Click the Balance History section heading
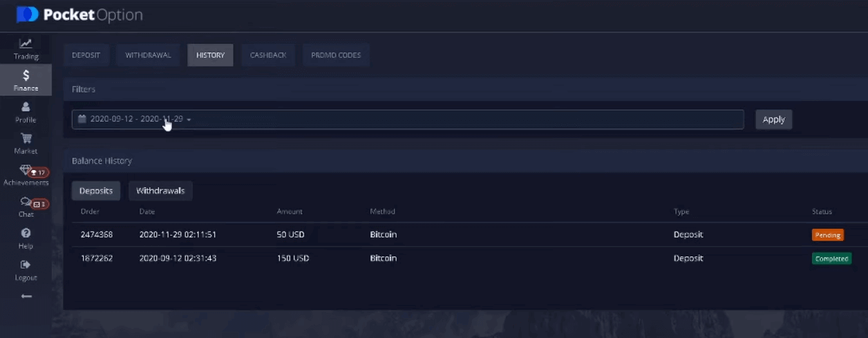Image resolution: width=868 pixels, height=338 pixels. tap(102, 161)
